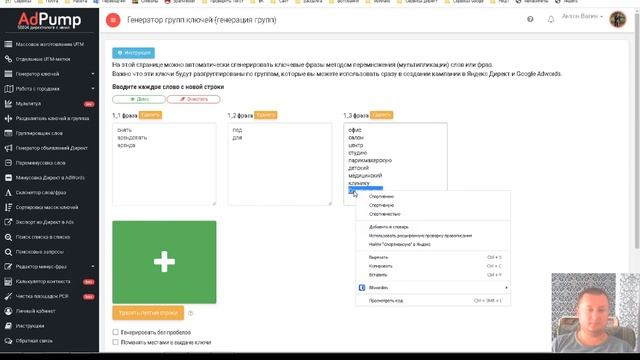640x360 pixels.
Task: Click the big green plus add-phrase tile
Action: 164,262
